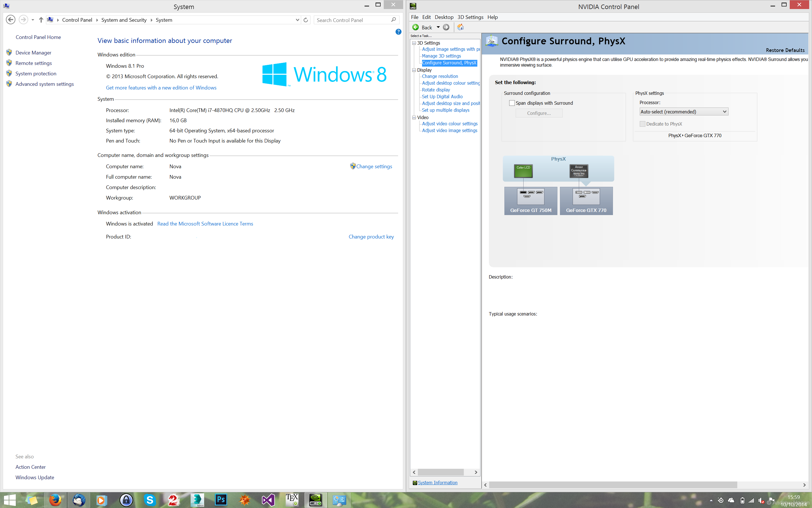Open Skype from the taskbar
The height and width of the screenshot is (508, 812).
pyautogui.click(x=150, y=500)
